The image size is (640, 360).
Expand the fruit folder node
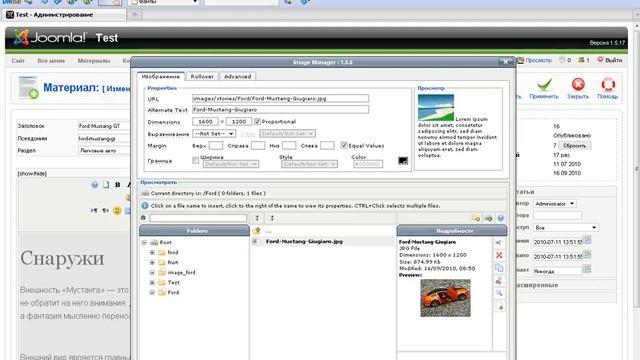click(x=152, y=262)
